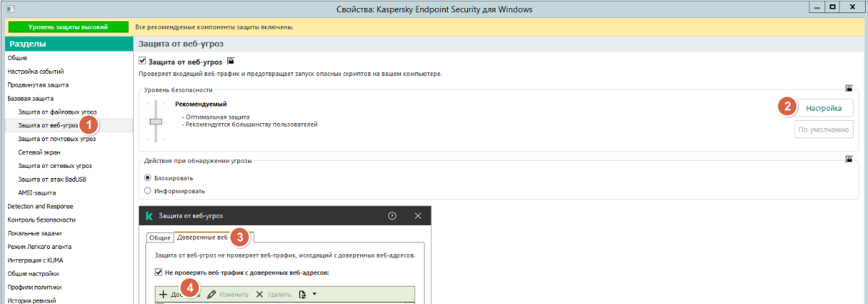868x304 pixels.
Task: Click the Уровень защиты высокий indicator
Action: point(68,27)
